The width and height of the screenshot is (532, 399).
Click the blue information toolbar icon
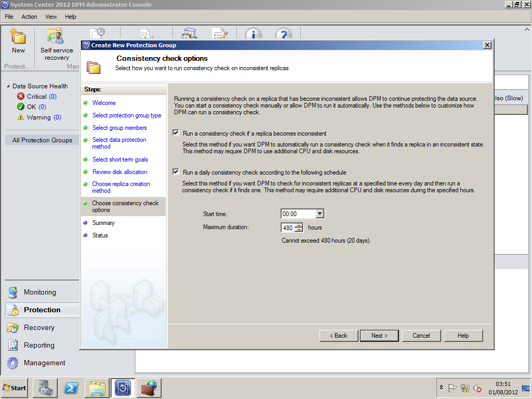tap(254, 34)
